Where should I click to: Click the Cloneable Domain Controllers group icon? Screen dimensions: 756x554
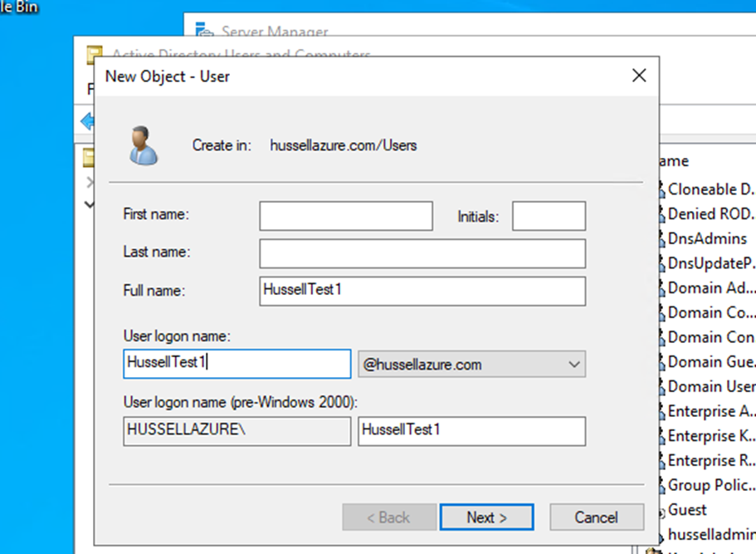661,189
